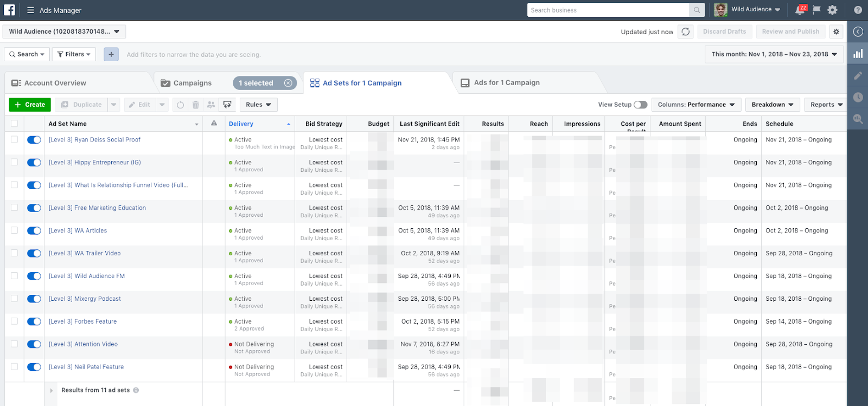
Task: Toggle the View Setup switch
Action: 641,105
